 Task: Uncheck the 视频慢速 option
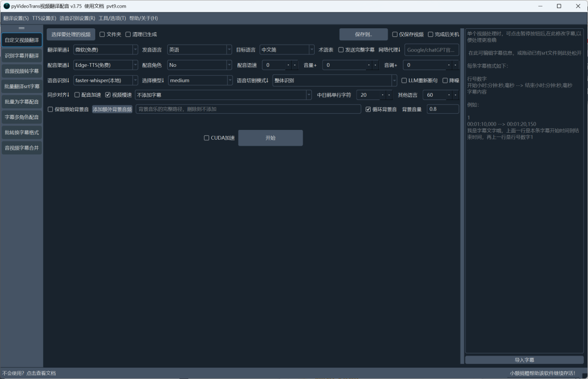pos(108,95)
